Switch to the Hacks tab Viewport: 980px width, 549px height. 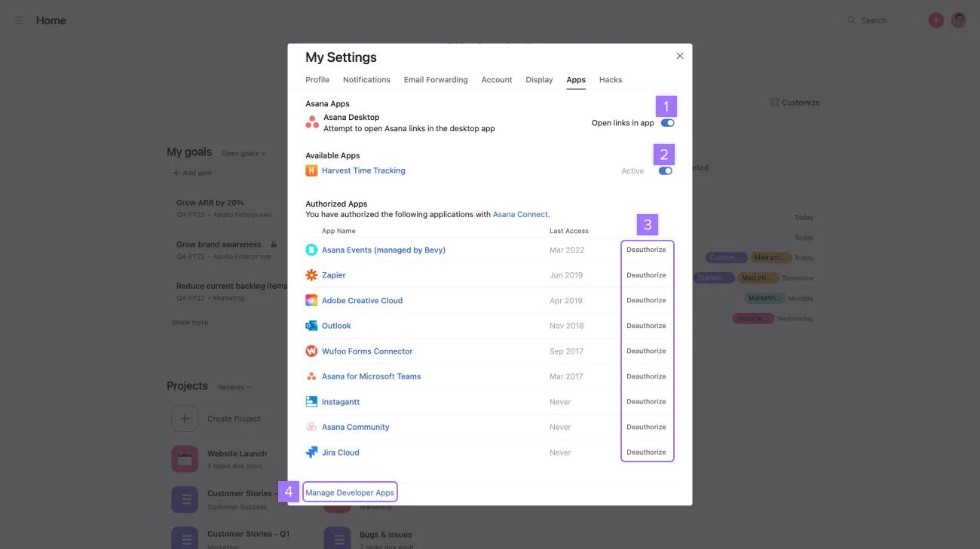click(x=610, y=79)
